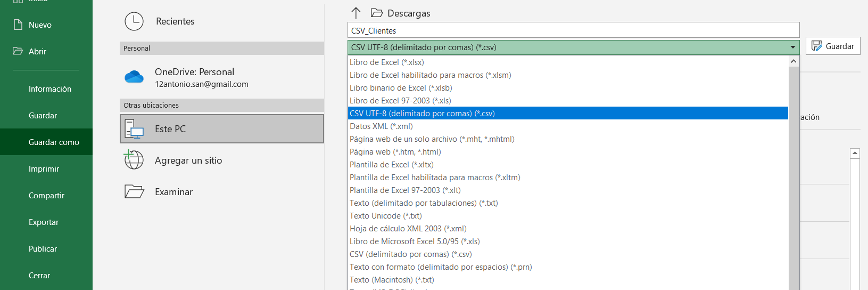Choose Libro de Excel (*.xlsx) format

click(568, 62)
